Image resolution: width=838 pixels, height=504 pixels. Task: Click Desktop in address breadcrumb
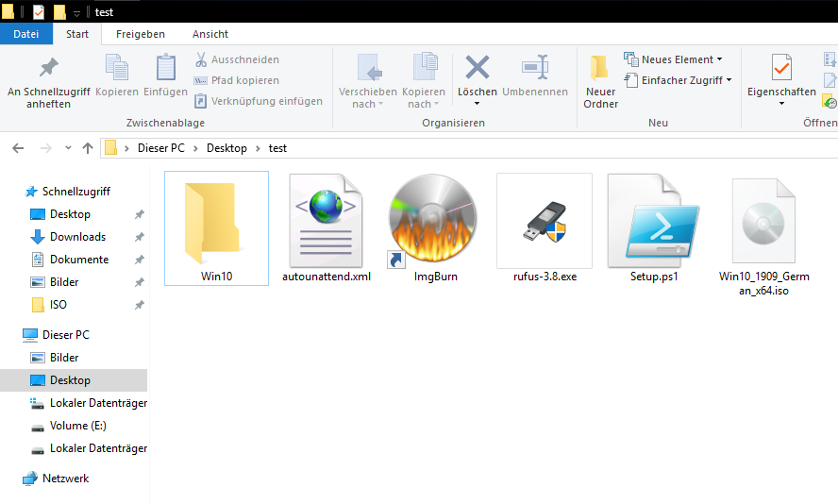pos(226,148)
